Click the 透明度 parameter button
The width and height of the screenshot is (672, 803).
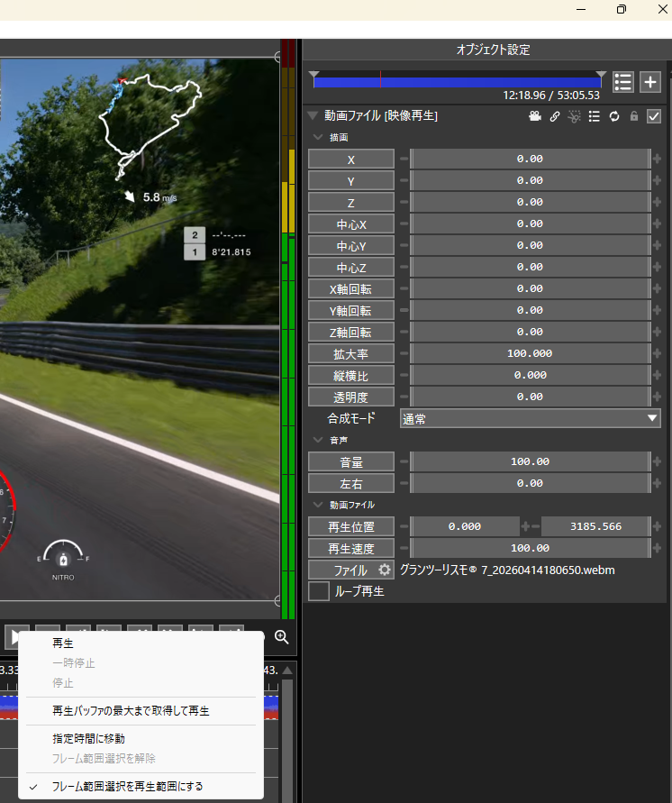click(x=351, y=397)
